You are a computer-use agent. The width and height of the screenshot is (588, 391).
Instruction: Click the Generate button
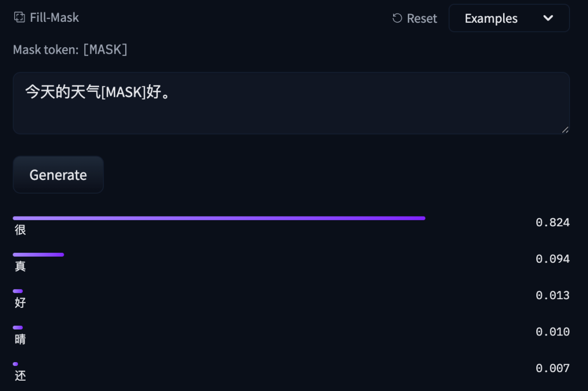[58, 175]
